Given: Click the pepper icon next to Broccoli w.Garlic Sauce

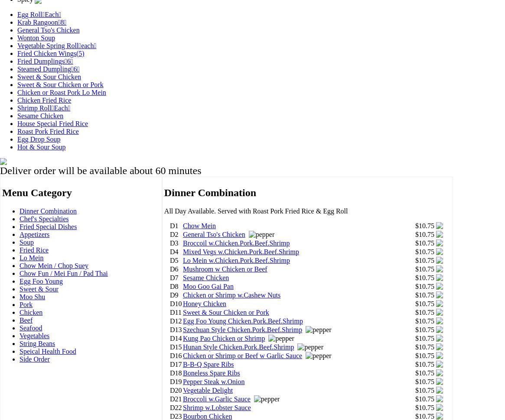Looking at the screenshot, I should pos(267,399).
